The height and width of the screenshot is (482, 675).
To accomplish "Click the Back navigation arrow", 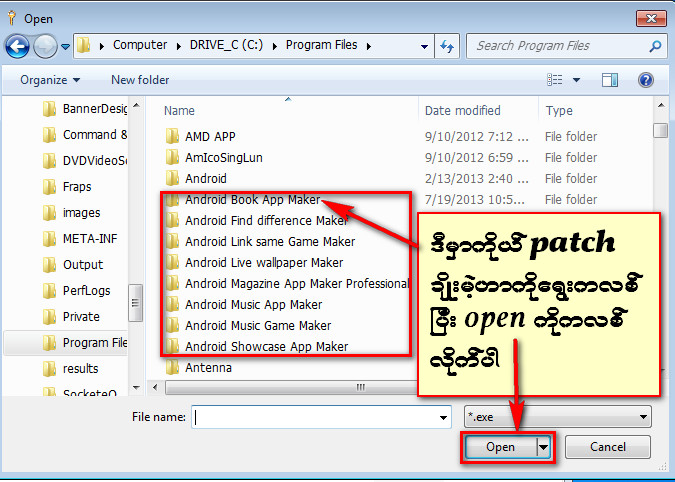I will 17,46.
